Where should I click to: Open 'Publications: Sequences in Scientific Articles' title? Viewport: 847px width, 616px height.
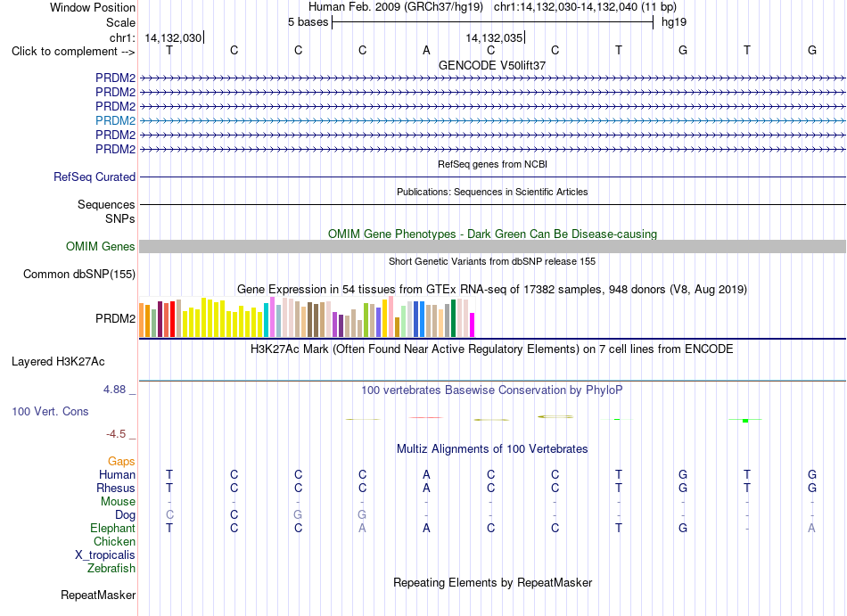(492, 192)
